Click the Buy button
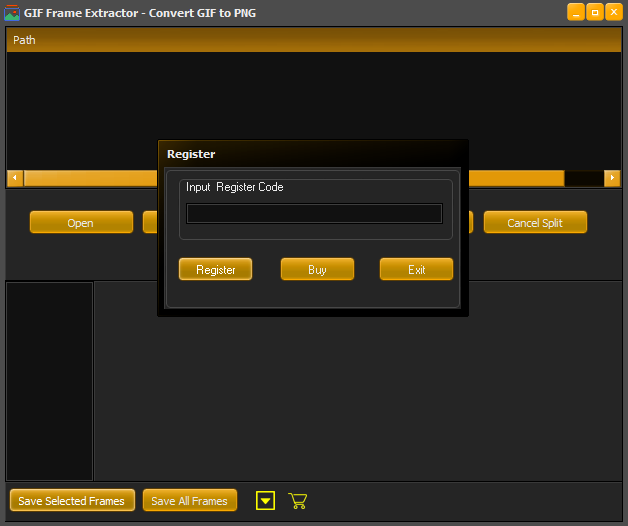Screen dimensions: 628x526 317,269
